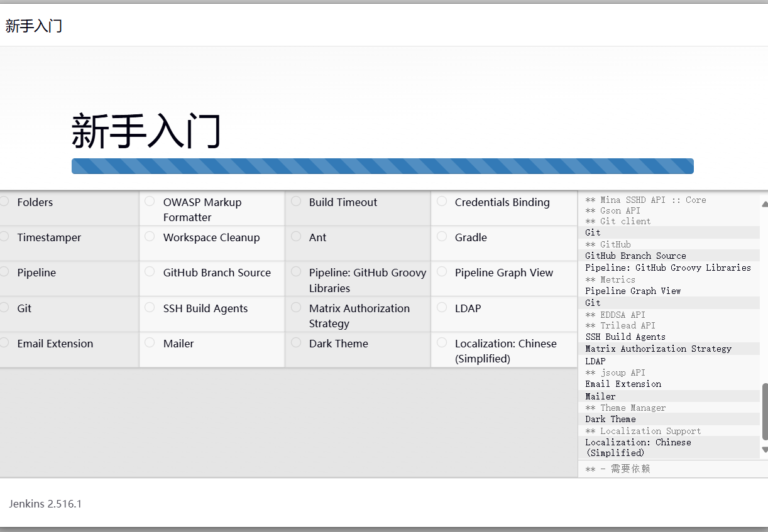Click the status circle beside Git grid cell
Viewport: 768px width, 532px height.
(4, 307)
